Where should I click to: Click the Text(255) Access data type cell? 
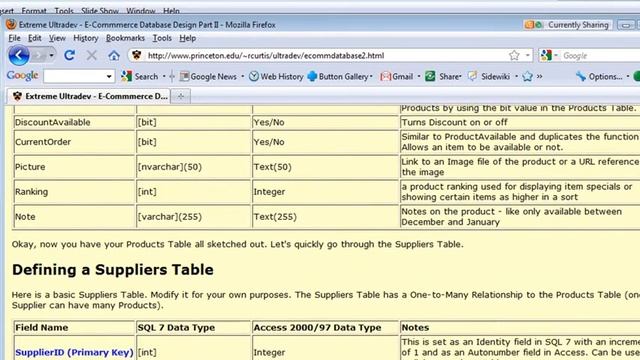click(x=325, y=216)
